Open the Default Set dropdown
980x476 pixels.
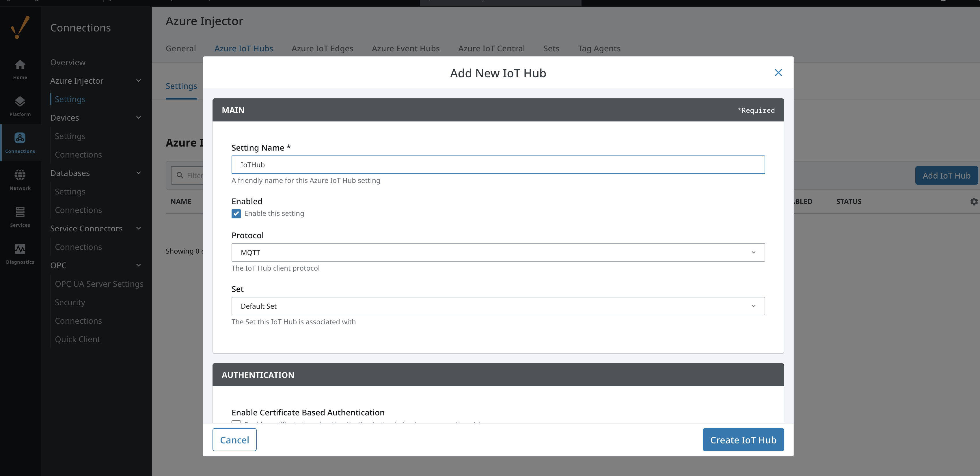[x=498, y=306]
